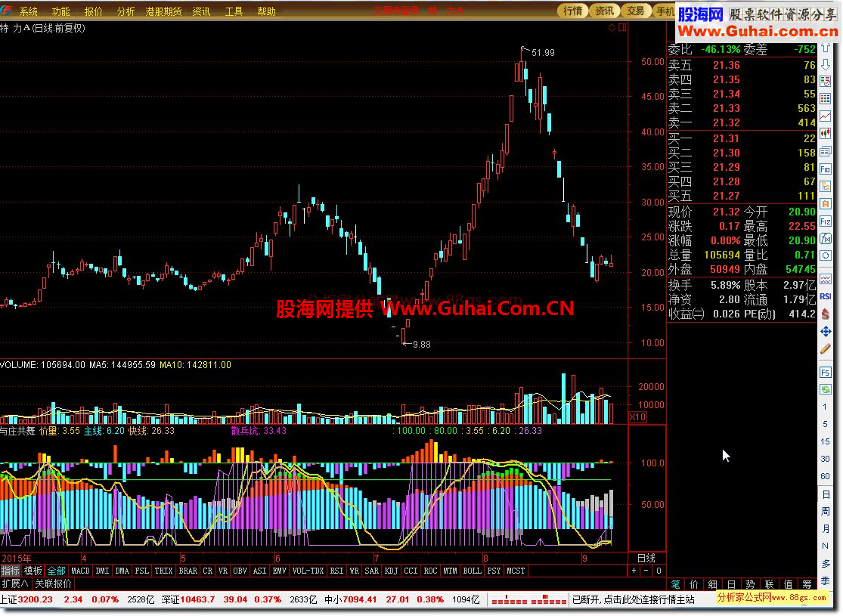Click the F12 icon in sidebar
843x616 pixels.
(x=826, y=221)
